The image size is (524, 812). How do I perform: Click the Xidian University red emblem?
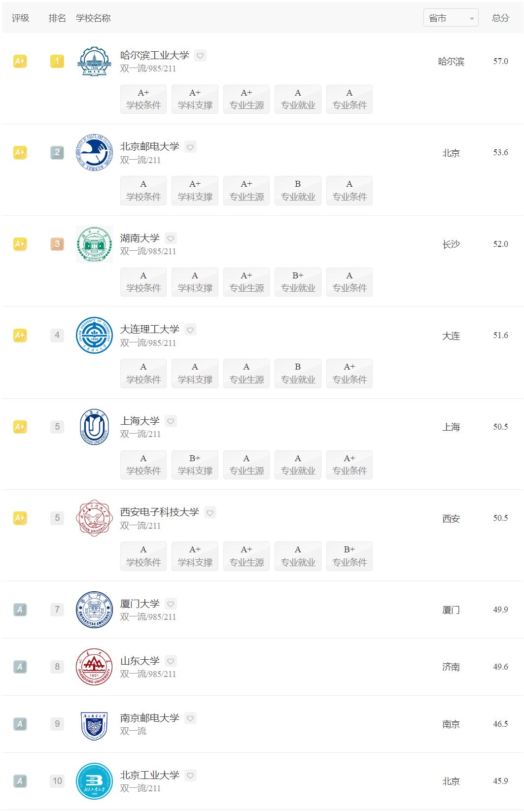pos(94,518)
